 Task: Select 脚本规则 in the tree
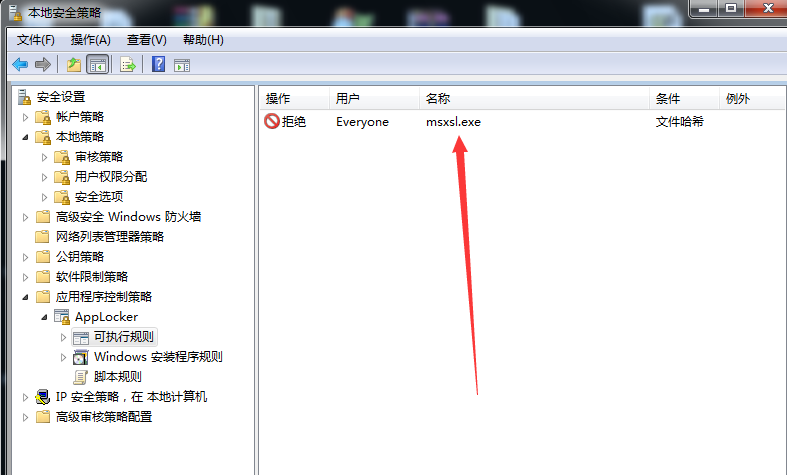117,377
